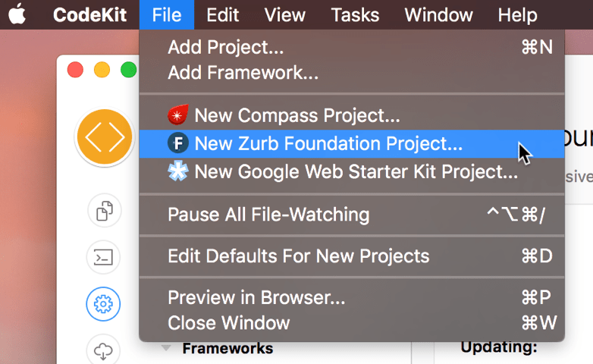Click the red Compass icon
593x364 pixels.
coord(177,115)
